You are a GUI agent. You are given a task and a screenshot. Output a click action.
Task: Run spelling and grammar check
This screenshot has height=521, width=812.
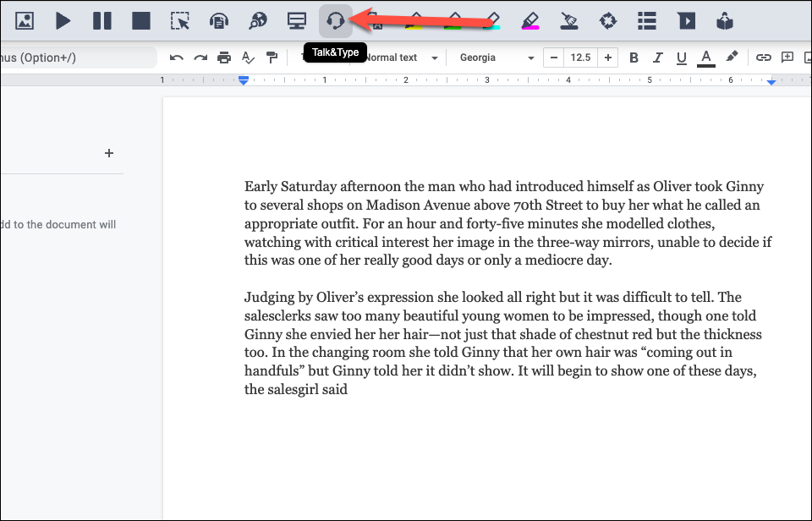pyautogui.click(x=248, y=58)
